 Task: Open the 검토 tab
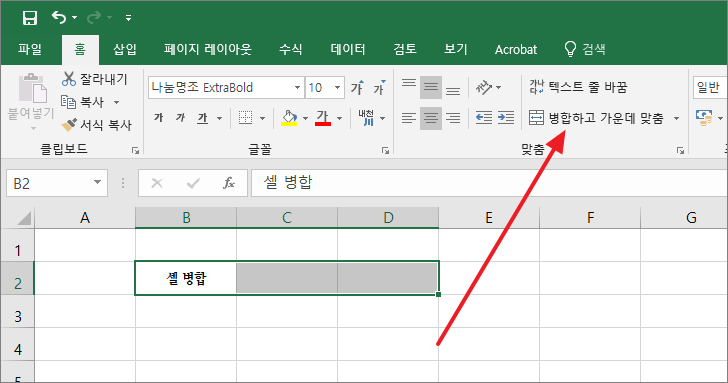click(x=405, y=49)
